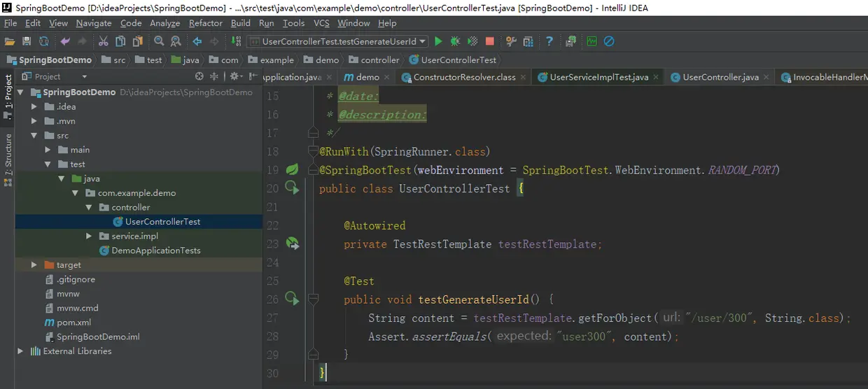Viewport: 868px width, 389px height.
Task: Expand the .mvn folder
Action: pos(34,121)
